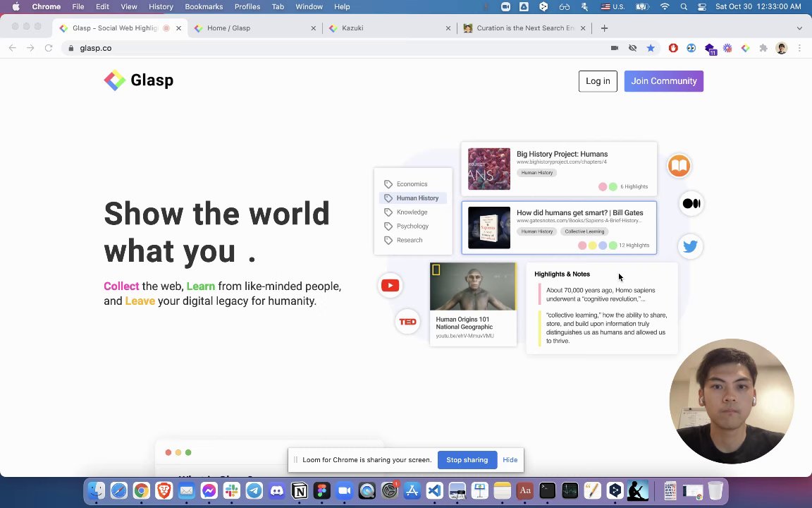Image resolution: width=812 pixels, height=508 pixels.
Task: Open battery status menu in menu bar
Action: pos(643,7)
